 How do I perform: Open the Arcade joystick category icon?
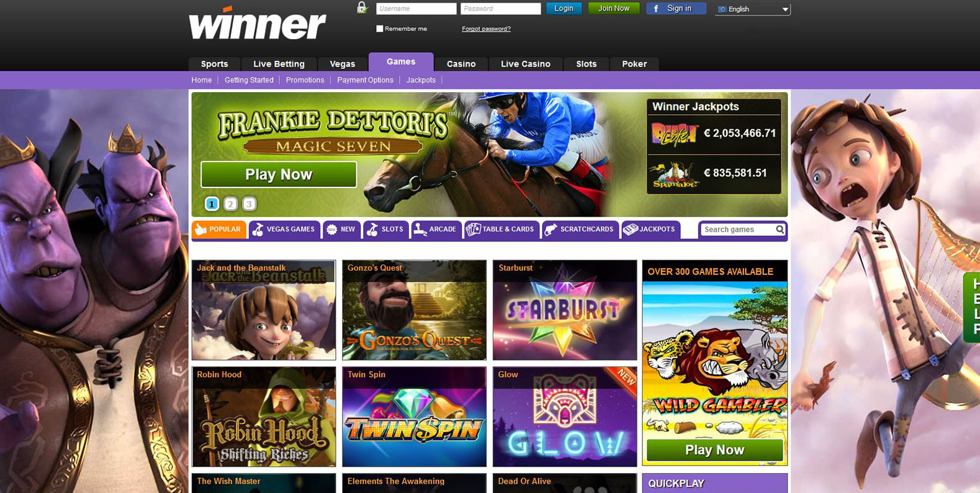pyautogui.click(x=420, y=229)
